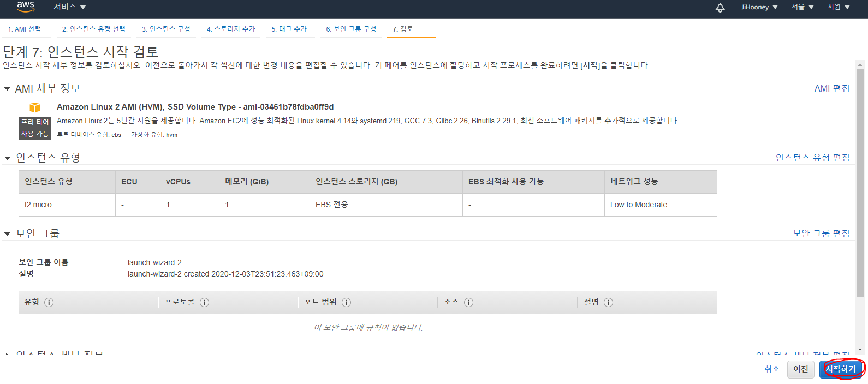Click info icon next to 포트 범위 column

(x=346, y=302)
